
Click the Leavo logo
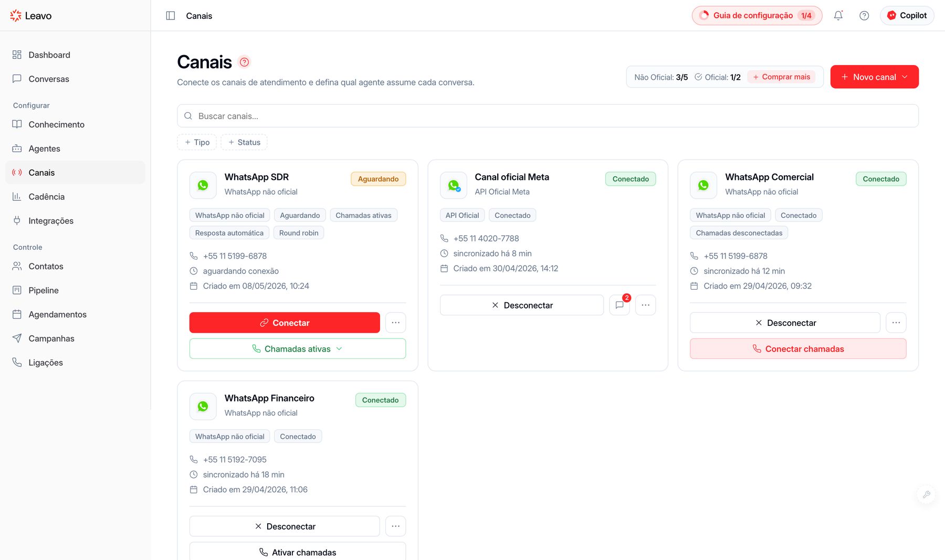31,16
